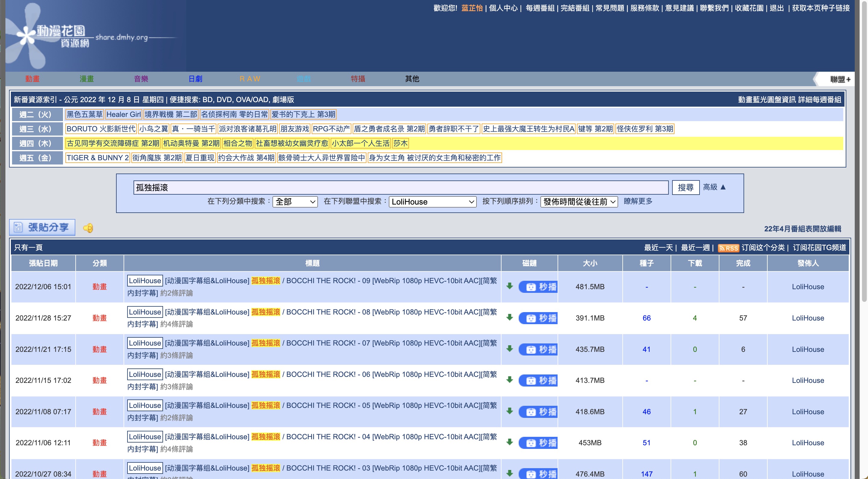This screenshot has width=868, height=479.
Task: Open the category search dropdown 全部
Action: point(295,202)
